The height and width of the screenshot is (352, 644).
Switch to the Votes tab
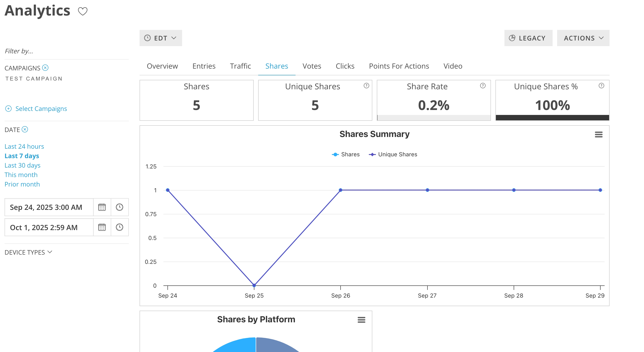[312, 66]
